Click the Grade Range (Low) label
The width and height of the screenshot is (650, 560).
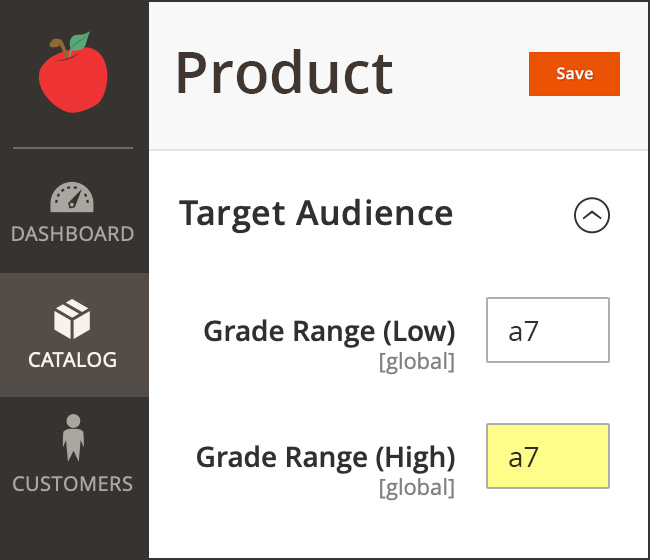[x=329, y=331]
